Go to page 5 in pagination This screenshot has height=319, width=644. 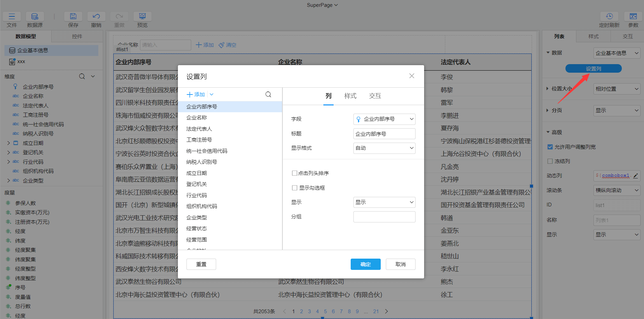[x=325, y=311]
